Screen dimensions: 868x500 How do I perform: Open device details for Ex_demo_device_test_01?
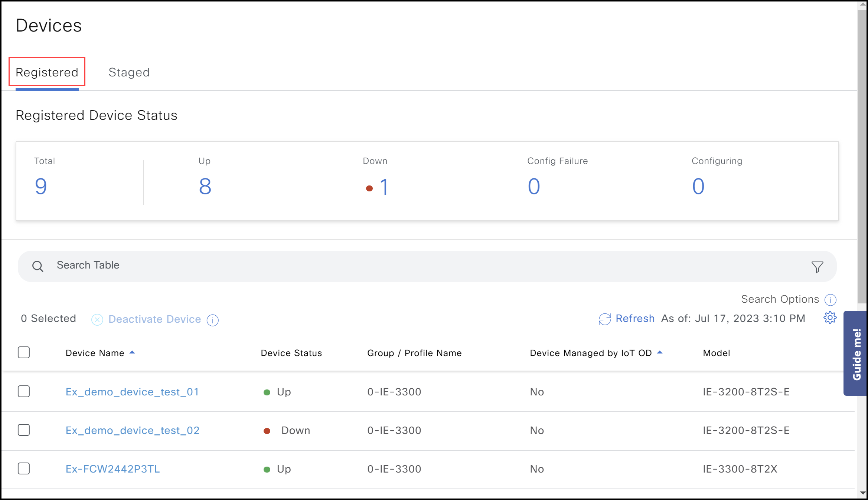click(x=132, y=392)
